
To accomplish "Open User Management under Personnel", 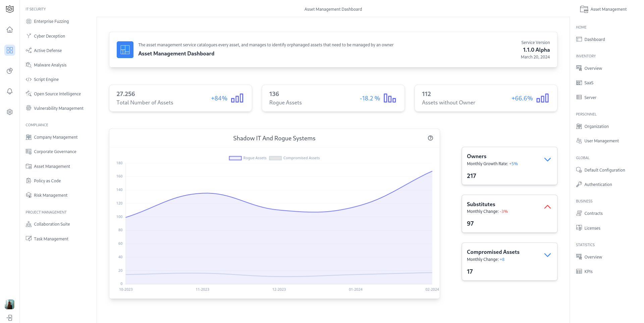I will coord(601,141).
